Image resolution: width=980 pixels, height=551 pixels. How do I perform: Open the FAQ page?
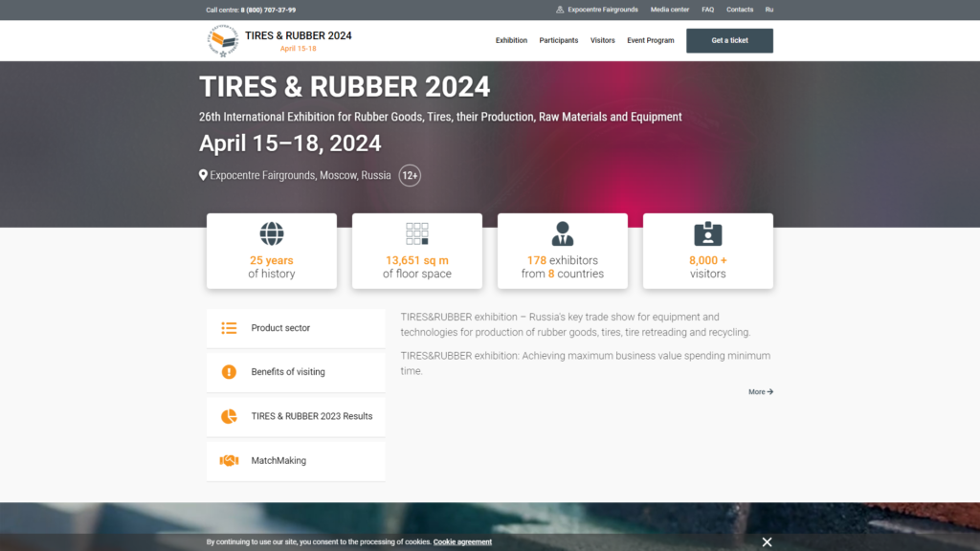(x=707, y=10)
